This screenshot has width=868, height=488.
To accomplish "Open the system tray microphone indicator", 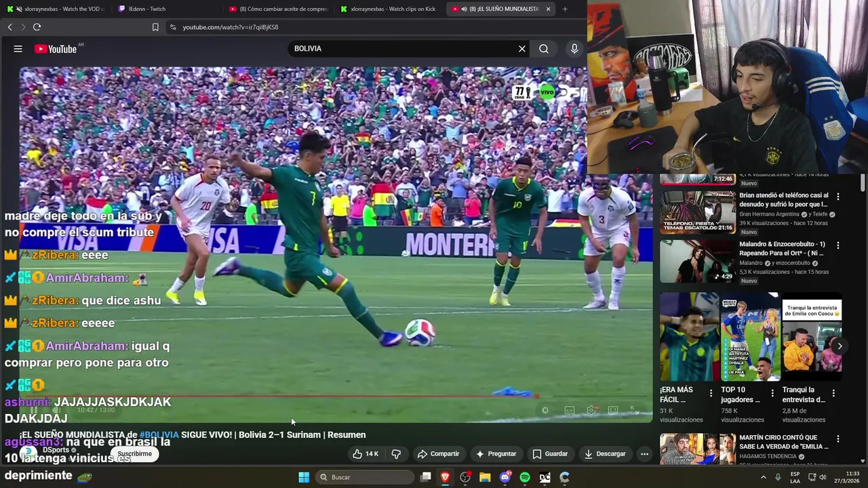I will tap(778, 477).
